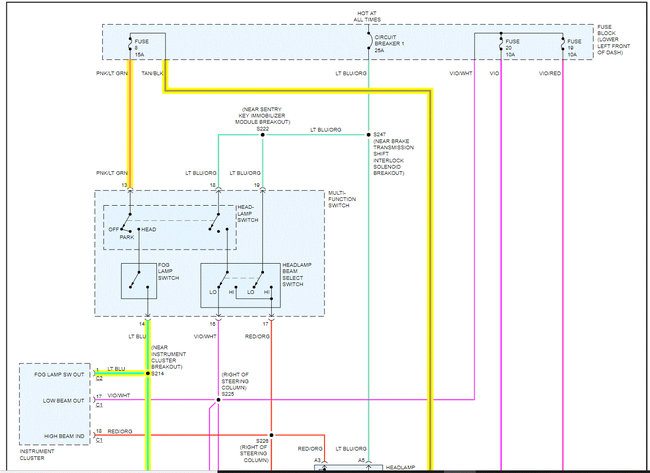
Task: Click VIO/WHT label below pin 16
Action: tap(205, 337)
